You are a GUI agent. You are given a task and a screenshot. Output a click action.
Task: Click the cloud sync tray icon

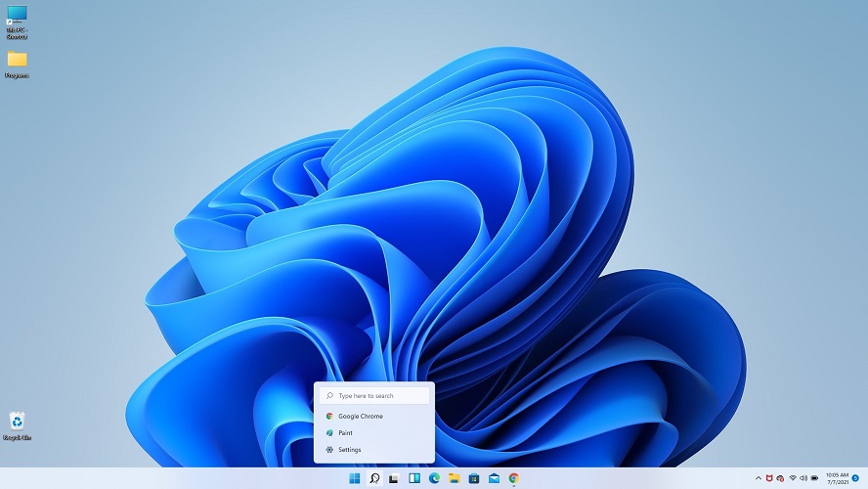[780, 478]
